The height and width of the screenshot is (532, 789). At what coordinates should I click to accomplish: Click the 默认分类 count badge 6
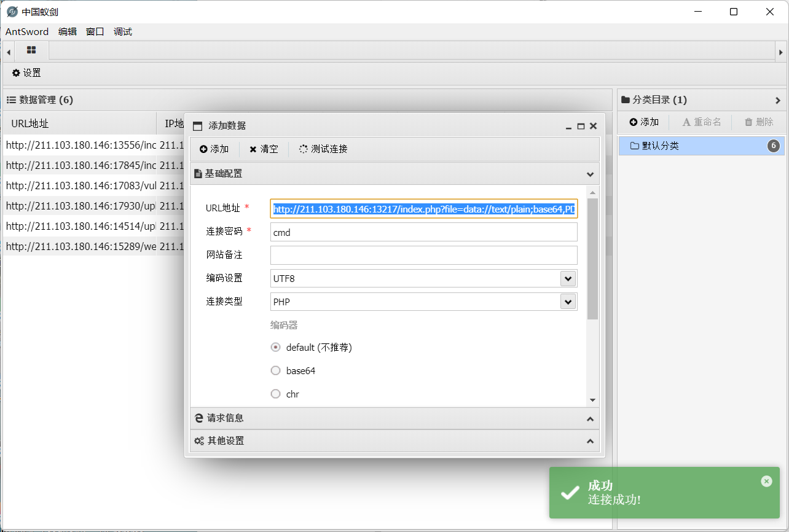(x=774, y=146)
